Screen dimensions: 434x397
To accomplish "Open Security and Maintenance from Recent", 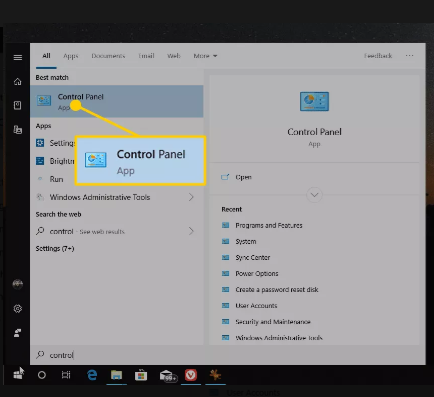I will [273, 322].
